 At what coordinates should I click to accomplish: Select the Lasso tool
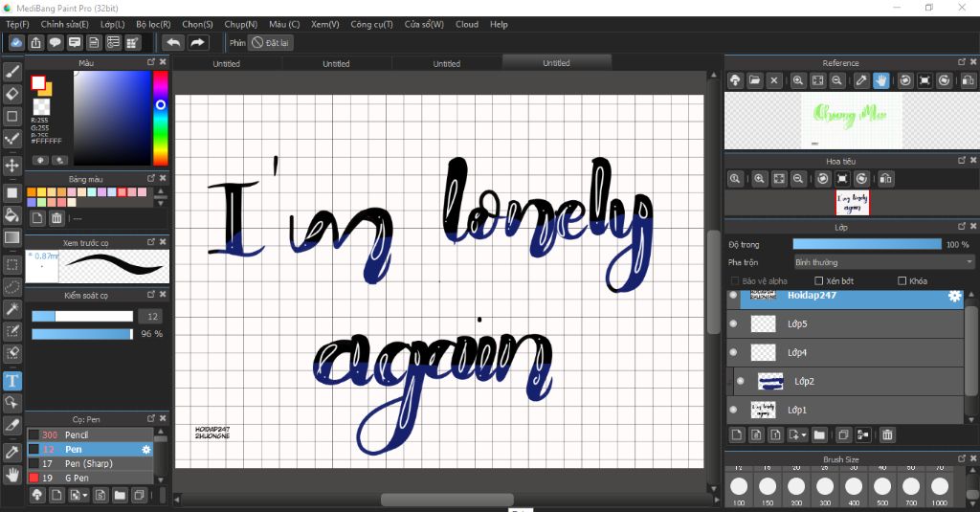11,287
